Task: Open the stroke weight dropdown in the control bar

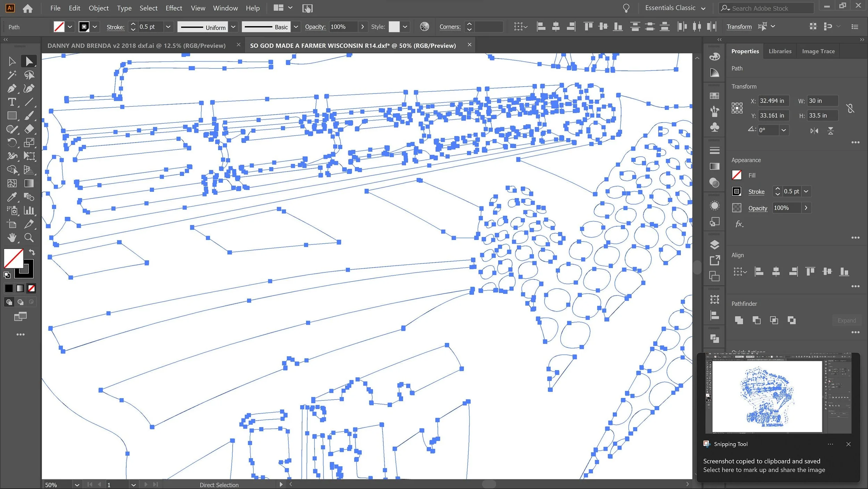Action: 168,27
